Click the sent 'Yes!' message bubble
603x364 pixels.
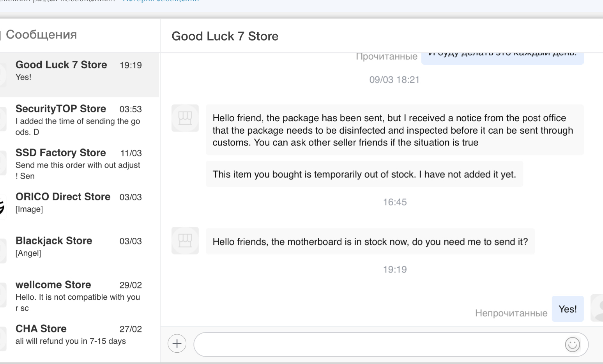click(568, 309)
